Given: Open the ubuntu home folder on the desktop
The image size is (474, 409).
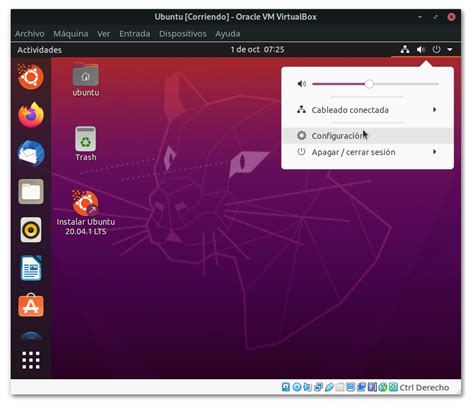Looking at the screenshot, I should click(x=86, y=80).
